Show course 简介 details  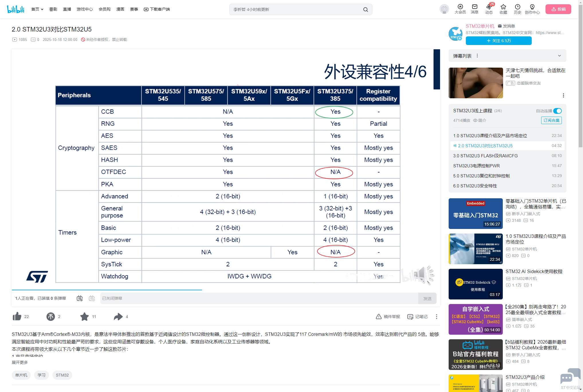pyautogui.click(x=480, y=120)
